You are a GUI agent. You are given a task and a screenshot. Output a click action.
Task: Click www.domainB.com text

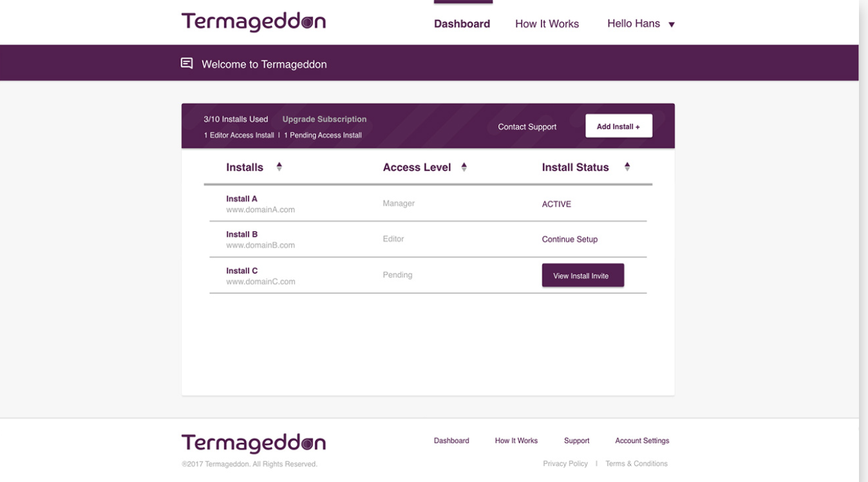tap(260, 245)
